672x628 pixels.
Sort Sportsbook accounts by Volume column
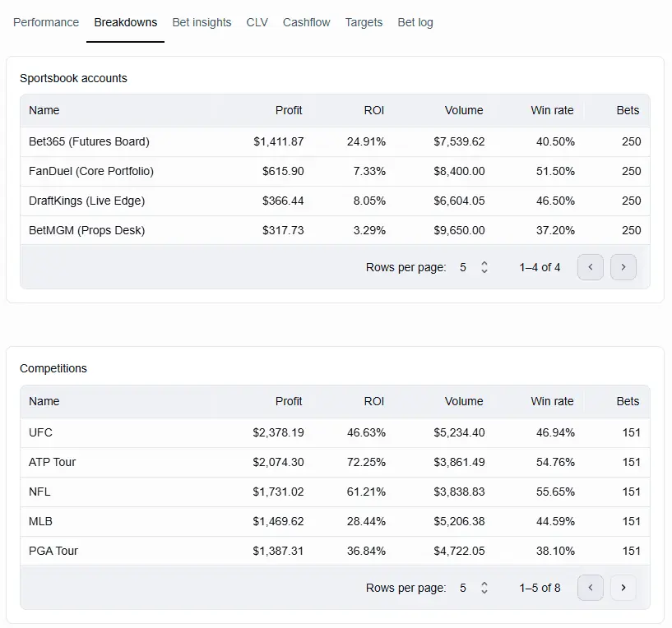click(464, 110)
